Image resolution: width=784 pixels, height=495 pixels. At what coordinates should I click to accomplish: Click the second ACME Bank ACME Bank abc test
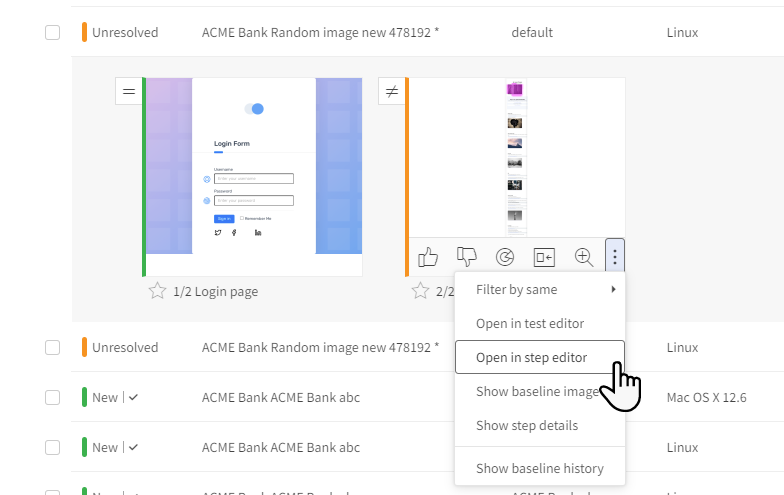(x=280, y=448)
